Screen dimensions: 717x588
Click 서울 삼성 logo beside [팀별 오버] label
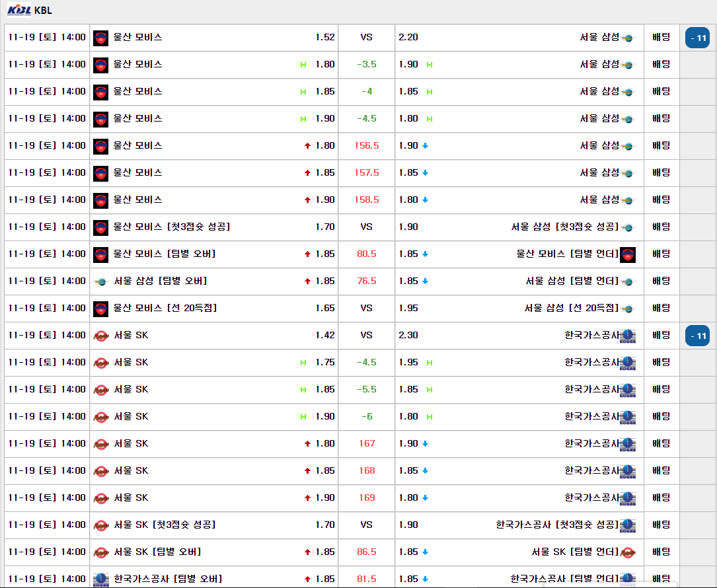click(100, 281)
